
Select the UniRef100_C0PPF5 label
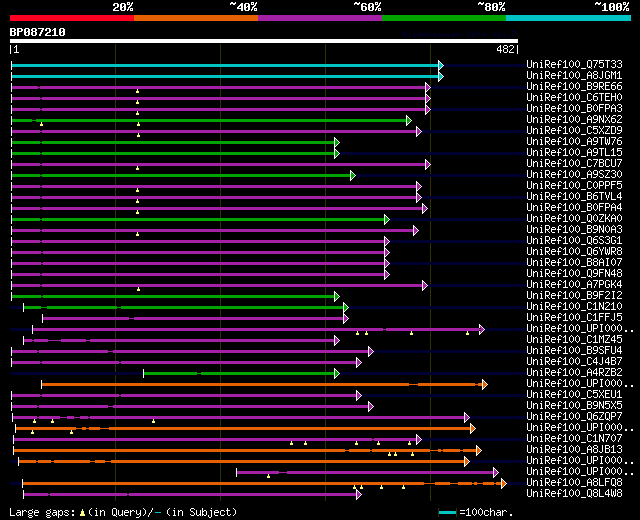tap(574, 186)
